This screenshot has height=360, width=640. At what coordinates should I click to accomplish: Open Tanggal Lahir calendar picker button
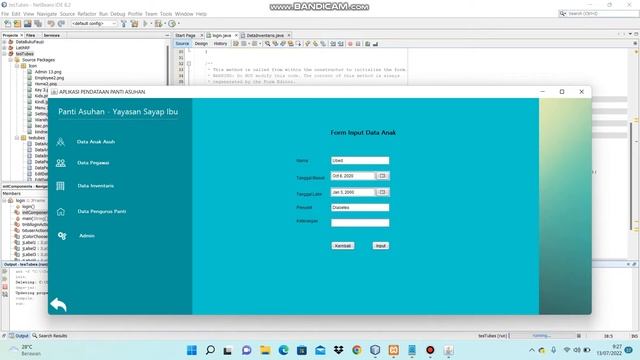click(382, 192)
